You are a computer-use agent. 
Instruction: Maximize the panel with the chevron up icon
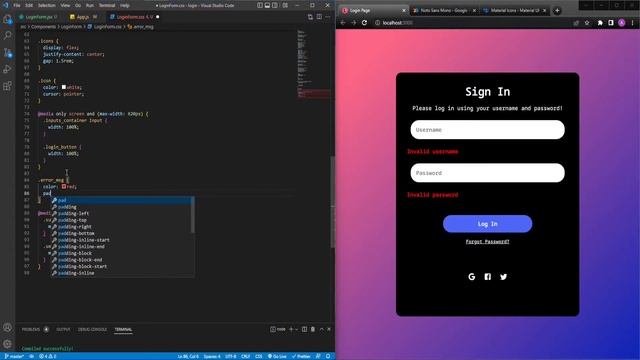click(x=322, y=329)
